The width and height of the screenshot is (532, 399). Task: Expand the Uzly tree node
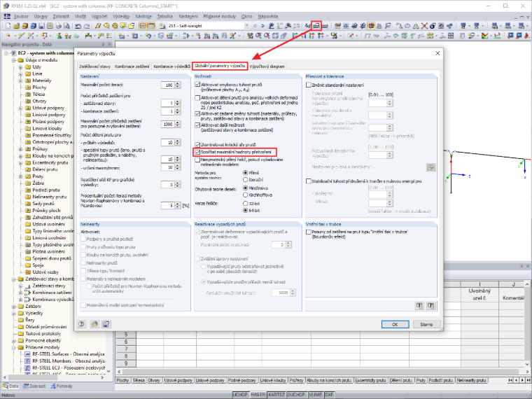coord(21,66)
